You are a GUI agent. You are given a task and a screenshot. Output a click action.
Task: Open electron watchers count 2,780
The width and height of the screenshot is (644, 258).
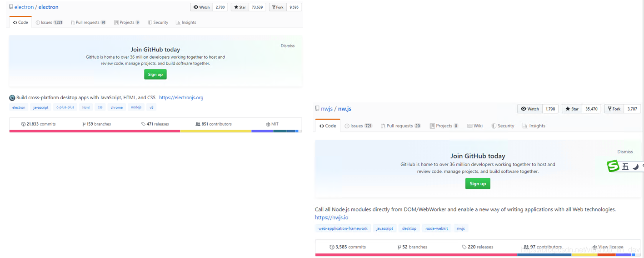coord(220,7)
